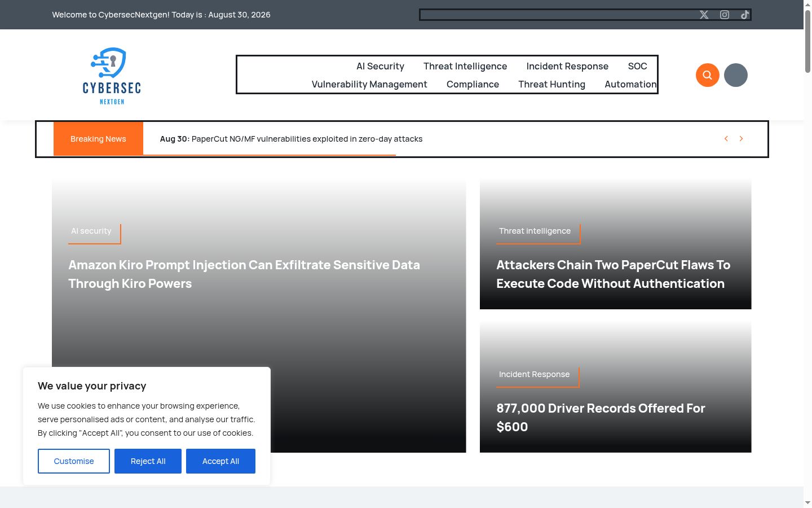Click the Customise cookies button
This screenshot has height=508, width=812.
(74, 461)
